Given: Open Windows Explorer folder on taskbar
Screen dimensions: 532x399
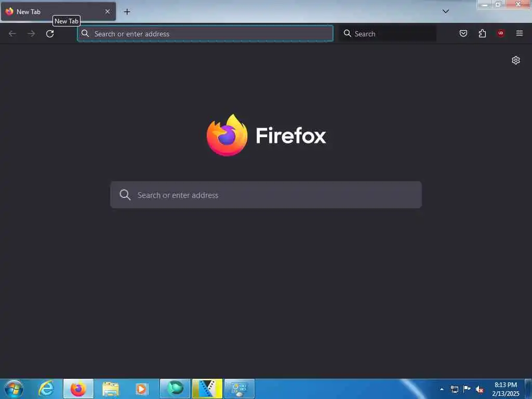Looking at the screenshot, I should tap(110, 389).
